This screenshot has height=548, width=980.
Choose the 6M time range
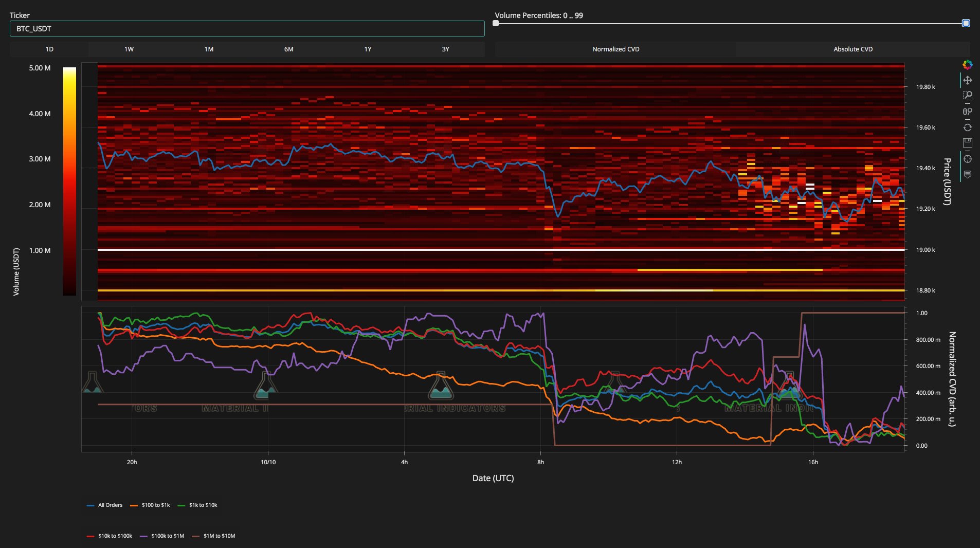click(288, 49)
